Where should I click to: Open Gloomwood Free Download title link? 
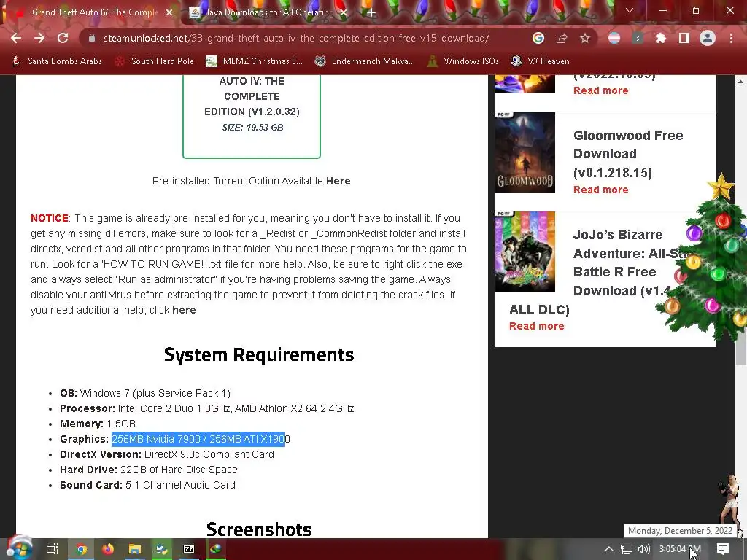pyautogui.click(x=628, y=154)
